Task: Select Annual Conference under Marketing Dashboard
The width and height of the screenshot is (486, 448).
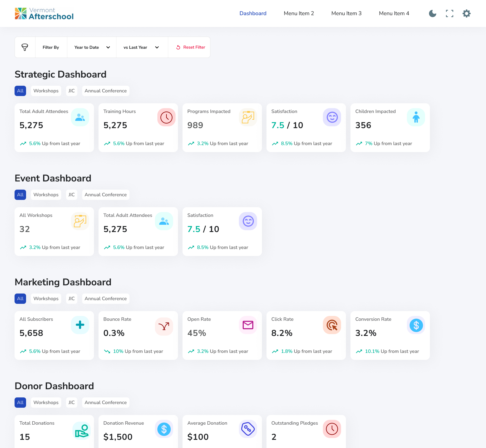Action: tap(106, 299)
